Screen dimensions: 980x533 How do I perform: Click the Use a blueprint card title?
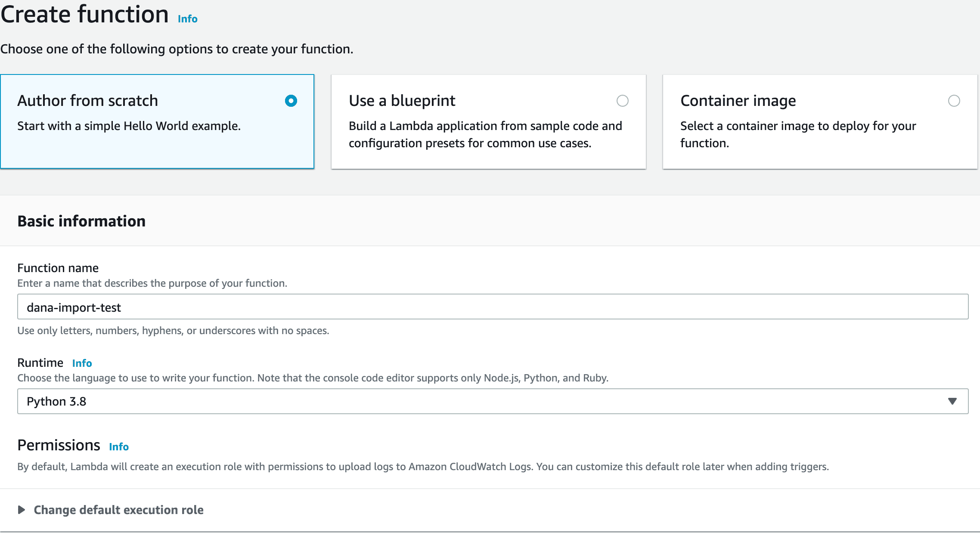402,101
